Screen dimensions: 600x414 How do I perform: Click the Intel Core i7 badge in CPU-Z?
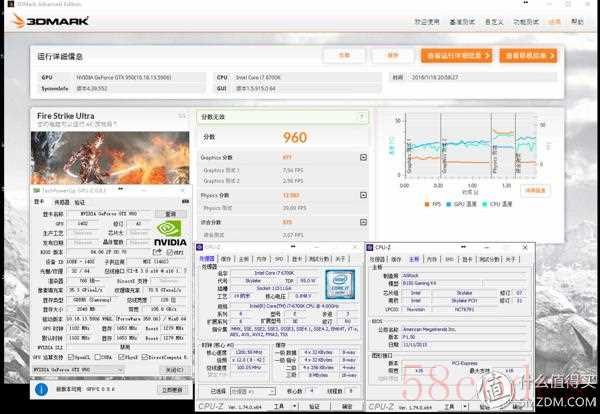click(x=340, y=284)
